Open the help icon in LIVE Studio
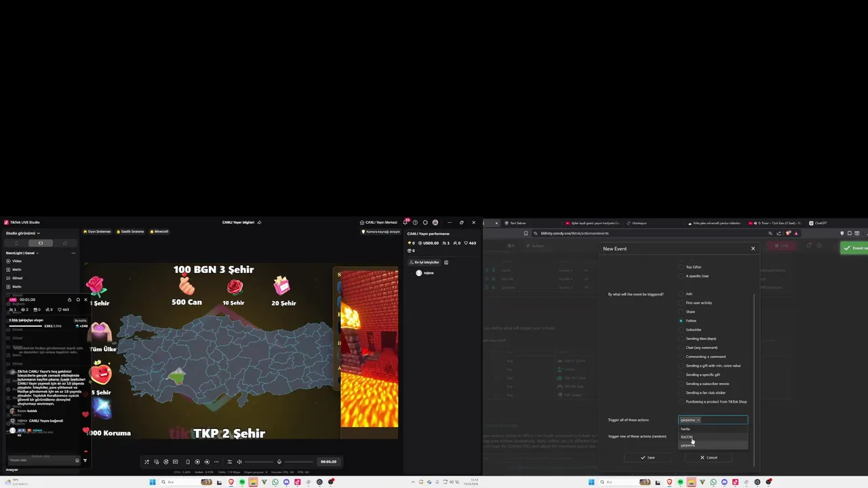868x488 pixels. 416,222
